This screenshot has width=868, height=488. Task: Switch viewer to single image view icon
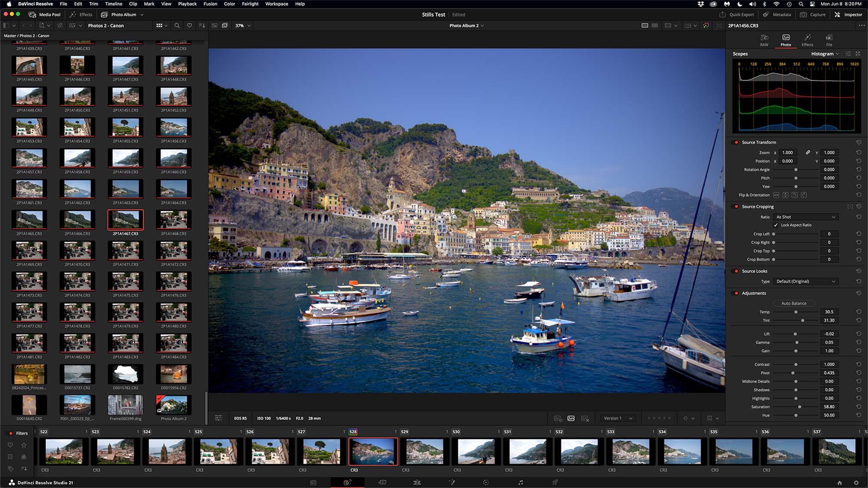click(645, 26)
